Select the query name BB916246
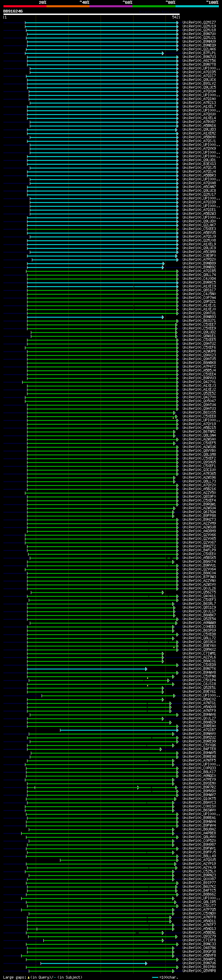222x980 pixels. pos(13,11)
